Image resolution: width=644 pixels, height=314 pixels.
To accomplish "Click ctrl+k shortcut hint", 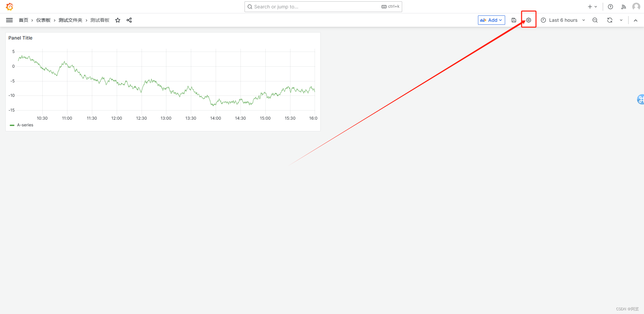I will coord(391,7).
